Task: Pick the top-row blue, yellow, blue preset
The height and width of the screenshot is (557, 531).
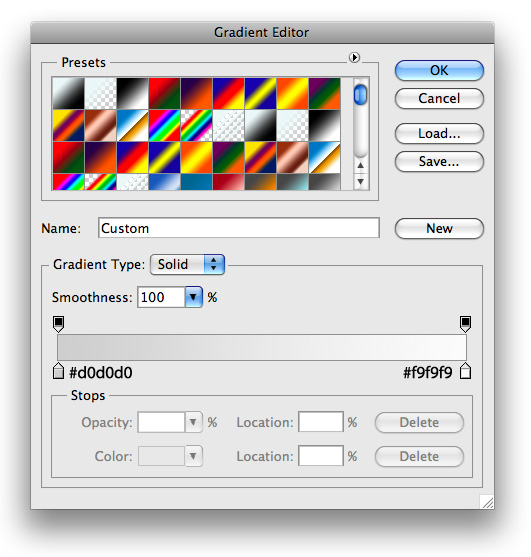Action: pyautogui.click(x=260, y=93)
